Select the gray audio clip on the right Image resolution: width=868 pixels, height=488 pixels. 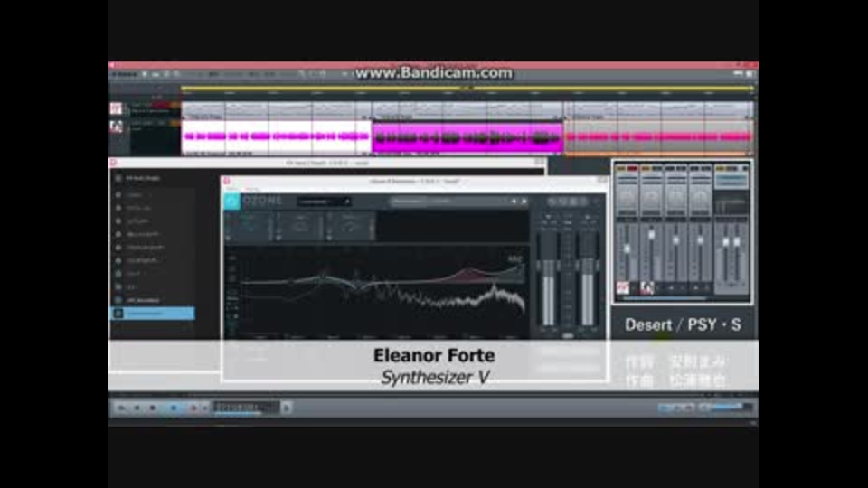659,136
